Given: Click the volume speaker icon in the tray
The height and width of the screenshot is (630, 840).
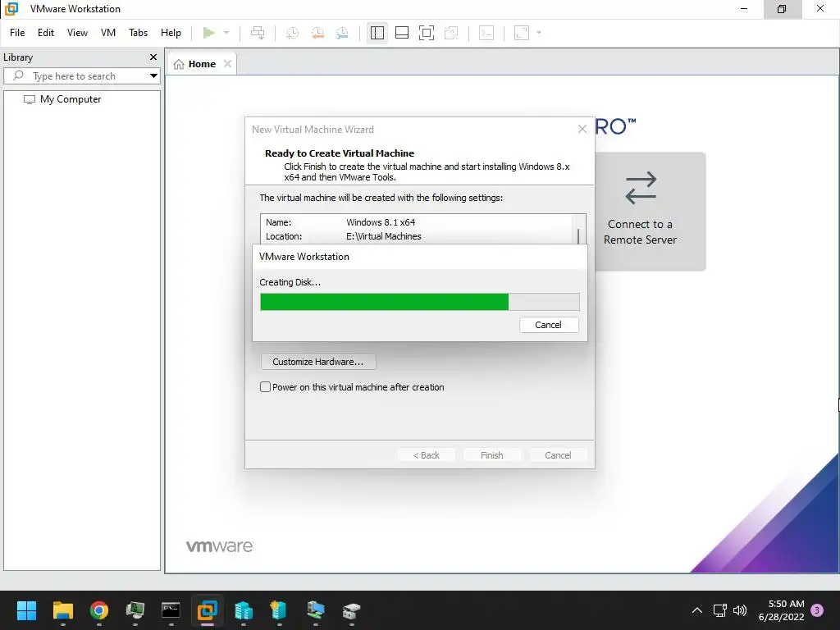Looking at the screenshot, I should pyautogui.click(x=740, y=610).
